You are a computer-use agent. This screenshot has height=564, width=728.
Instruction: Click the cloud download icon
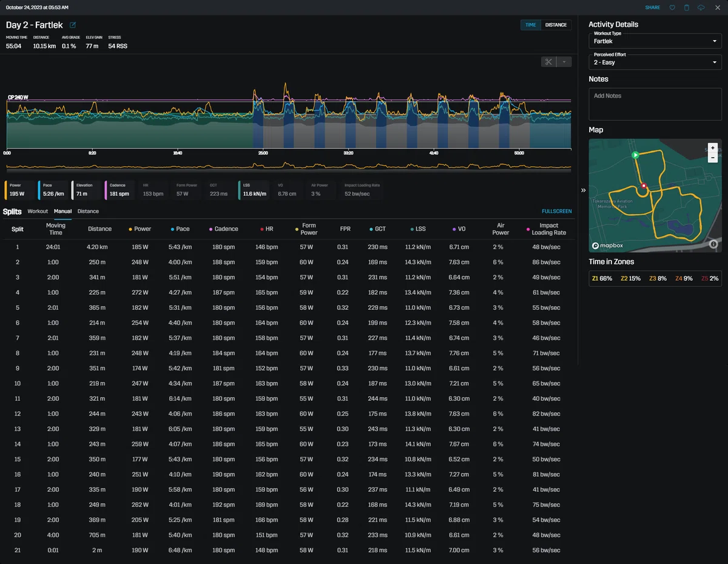[x=701, y=7]
